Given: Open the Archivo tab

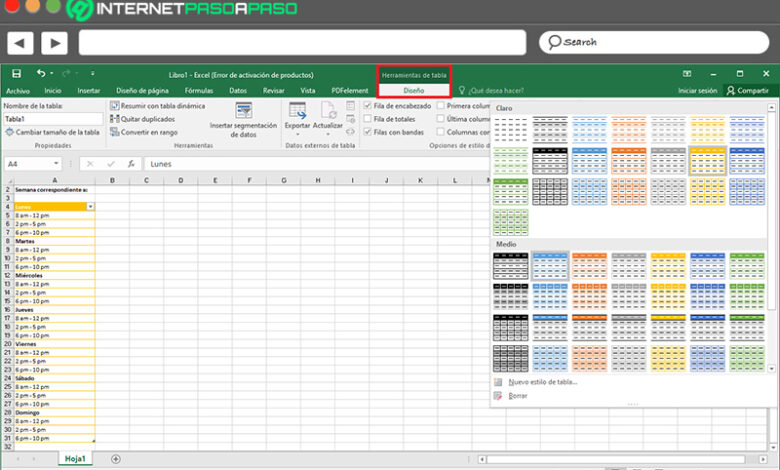Looking at the screenshot, I should [18, 91].
